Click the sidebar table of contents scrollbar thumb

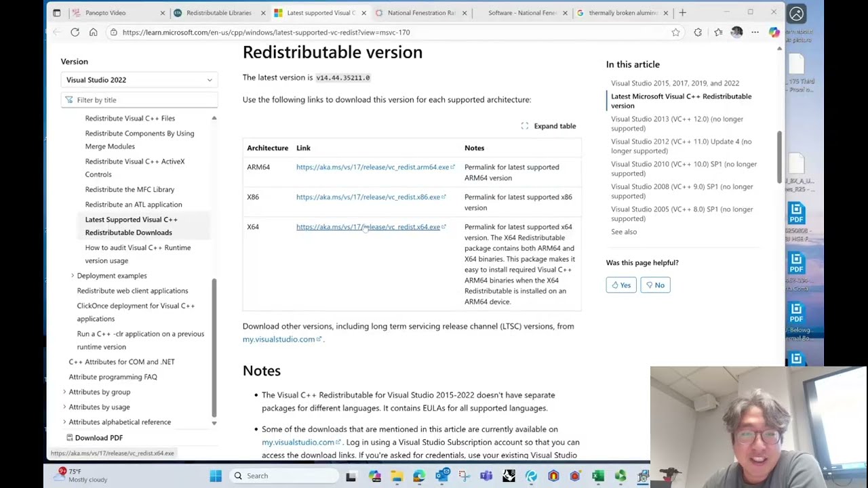tap(214, 347)
